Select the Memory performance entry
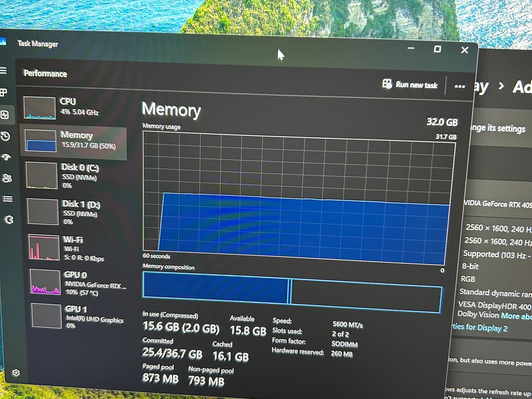This screenshot has height=399, width=532. [74, 142]
